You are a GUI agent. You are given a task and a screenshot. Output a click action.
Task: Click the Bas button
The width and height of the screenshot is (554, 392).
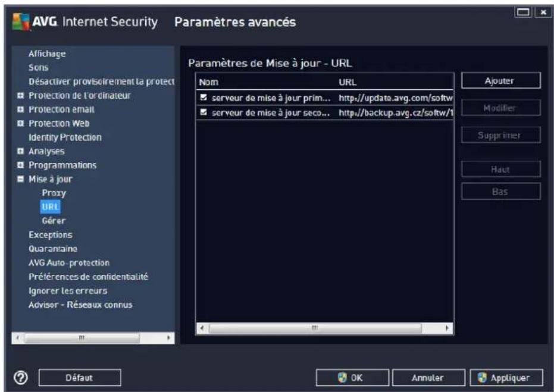tap(500, 192)
